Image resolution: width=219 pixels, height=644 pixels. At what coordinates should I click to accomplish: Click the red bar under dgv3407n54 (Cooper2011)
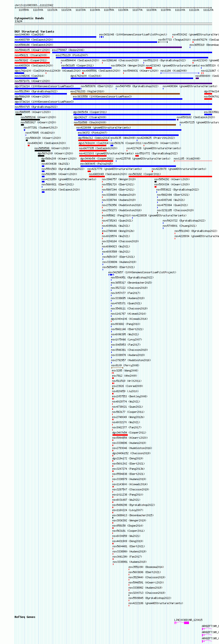pos(120,435)
